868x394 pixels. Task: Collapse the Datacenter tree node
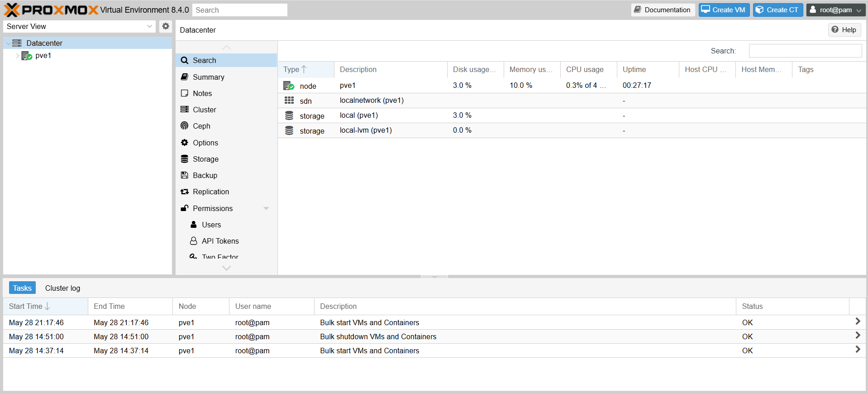[x=8, y=43]
